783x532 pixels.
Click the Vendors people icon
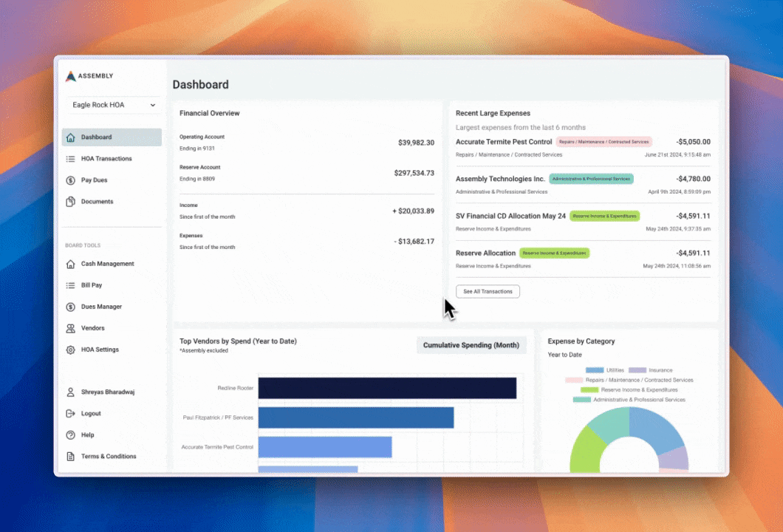point(71,328)
